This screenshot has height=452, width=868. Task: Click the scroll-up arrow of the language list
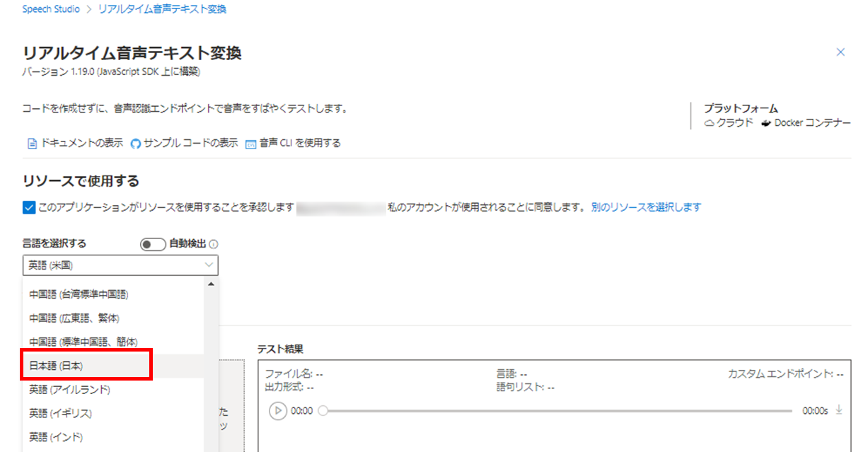pos(210,284)
